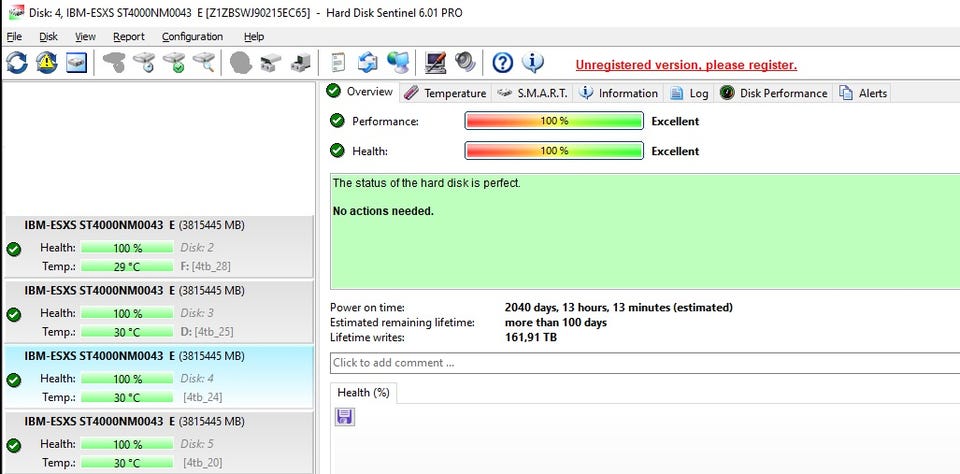This screenshot has width=960, height=474.
Task: Click the 'more than 100 days' lifetime value
Action: (556, 322)
